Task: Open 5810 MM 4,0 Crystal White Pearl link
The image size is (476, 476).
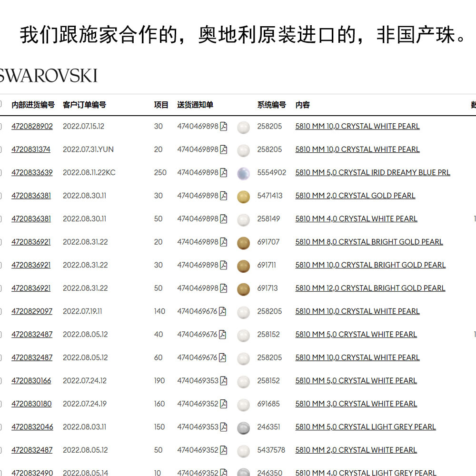Action: pyautogui.click(x=357, y=218)
